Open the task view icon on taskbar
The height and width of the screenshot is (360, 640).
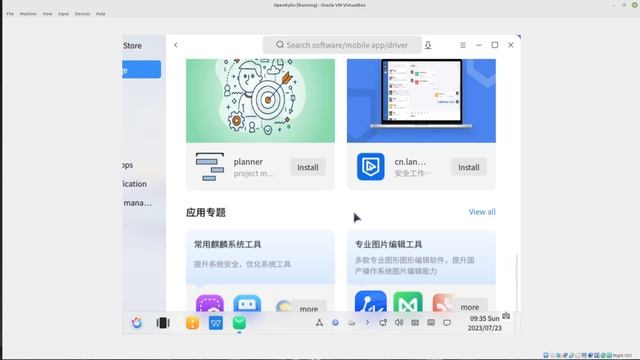point(163,323)
